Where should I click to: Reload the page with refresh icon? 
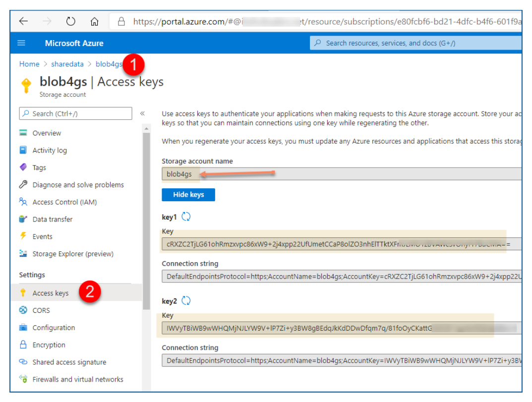click(70, 21)
